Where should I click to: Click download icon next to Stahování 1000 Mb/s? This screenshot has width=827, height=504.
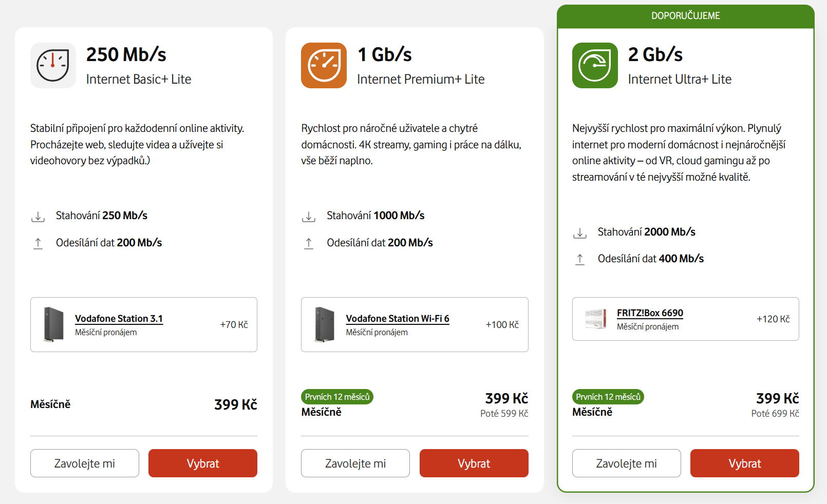pos(309,217)
